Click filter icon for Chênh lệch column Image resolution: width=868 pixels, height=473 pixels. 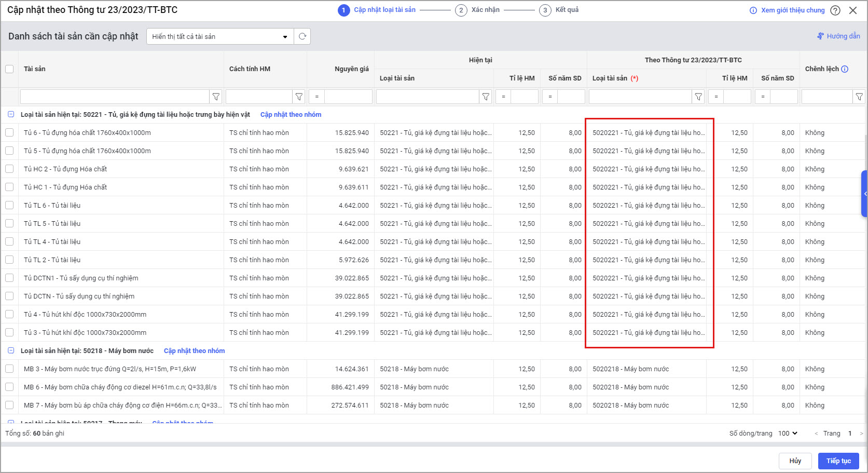tap(859, 97)
